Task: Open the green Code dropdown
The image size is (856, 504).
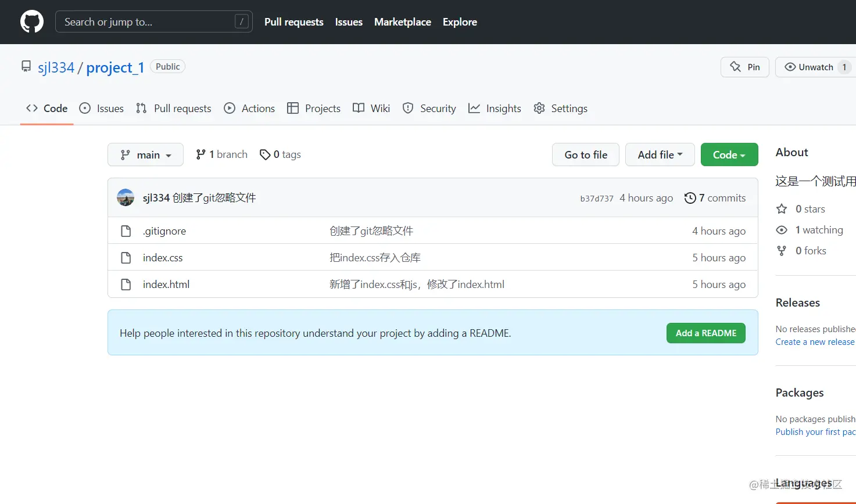Action: click(729, 154)
